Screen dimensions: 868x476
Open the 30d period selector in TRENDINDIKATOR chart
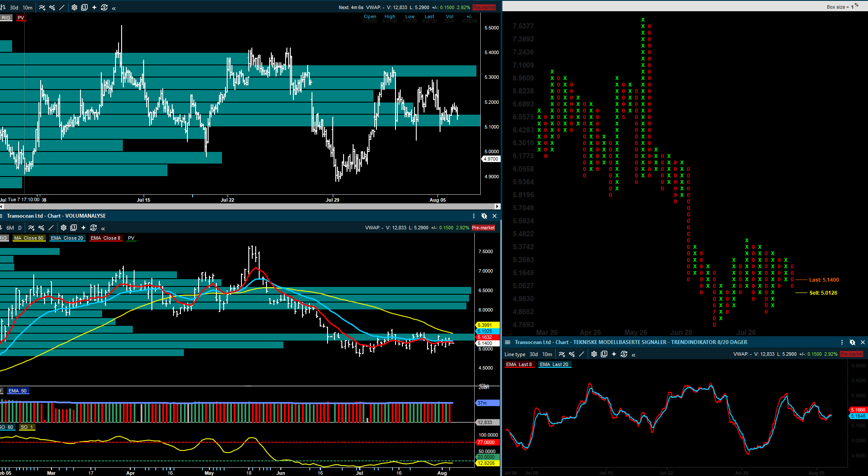[534, 354]
